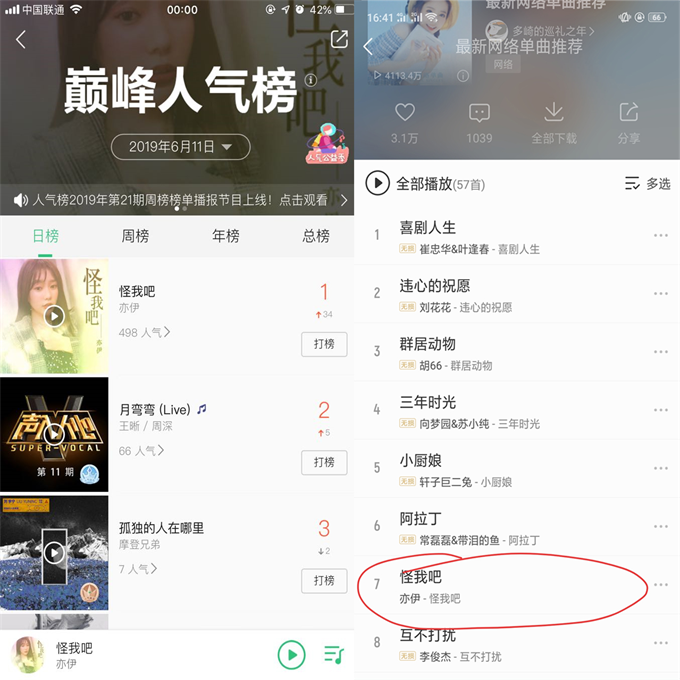
Task: Switch to the 总榜 tab
Action: click(316, 236)
